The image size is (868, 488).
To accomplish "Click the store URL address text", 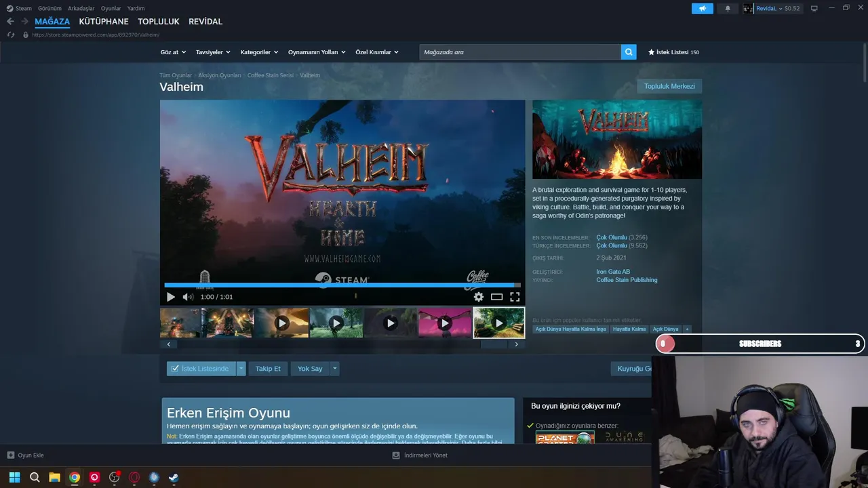I will pos(96,35).
